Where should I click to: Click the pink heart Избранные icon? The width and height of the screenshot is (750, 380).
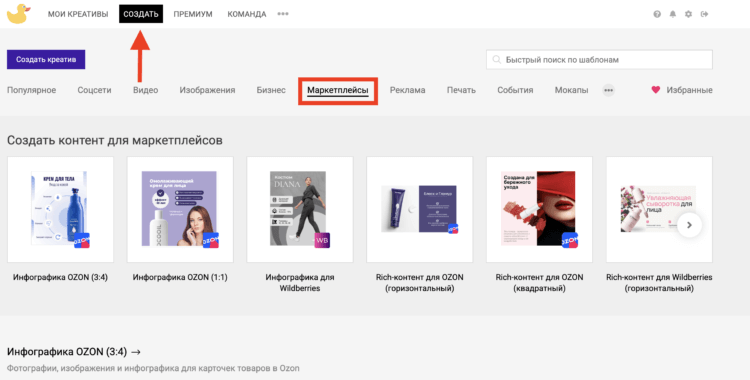point(656,89)
